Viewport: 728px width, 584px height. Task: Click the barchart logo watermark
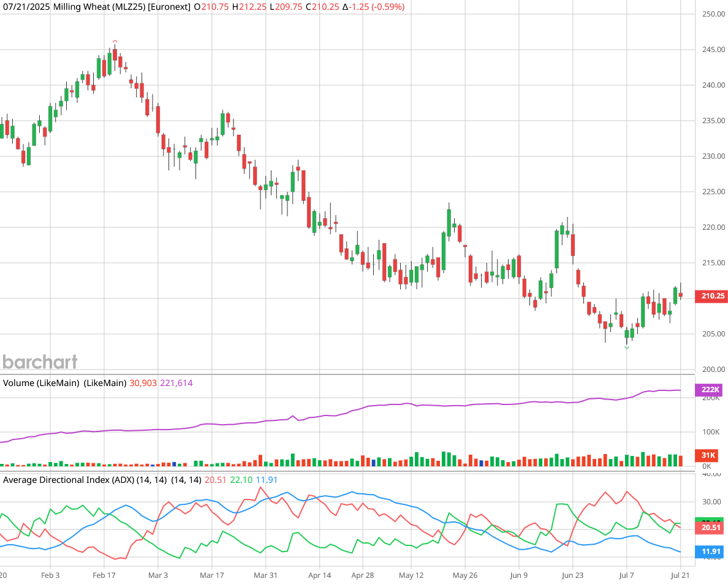pyautogui.click(x=40, y=362)
